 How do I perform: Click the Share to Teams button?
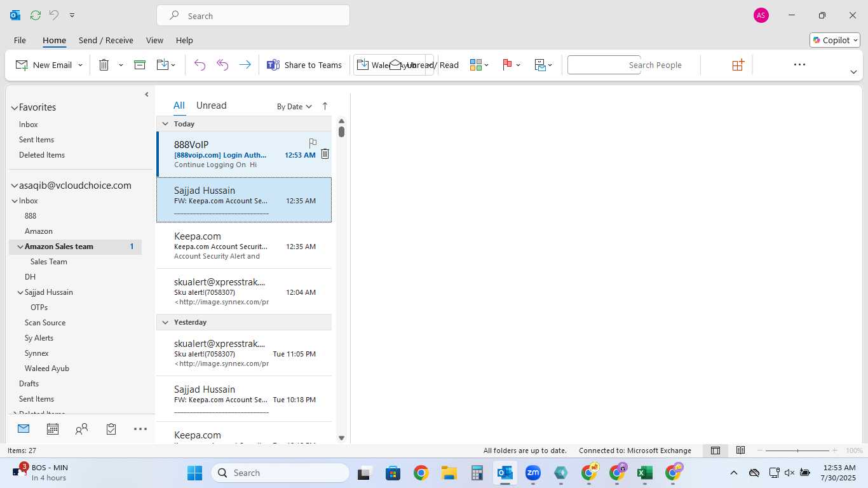304,65
